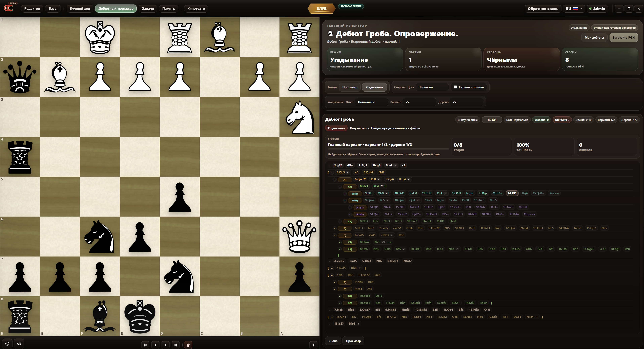Select the white bishop on c1
644x349 pixels.
pyautogui.click(x=219, y=37)
